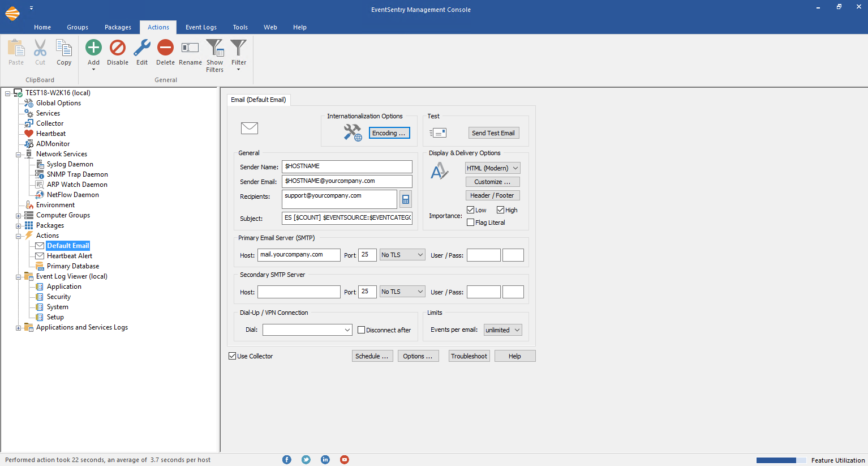Select the Email (Default Email) tab
Screen dimensions: 868x466
[x=259, y=100]
